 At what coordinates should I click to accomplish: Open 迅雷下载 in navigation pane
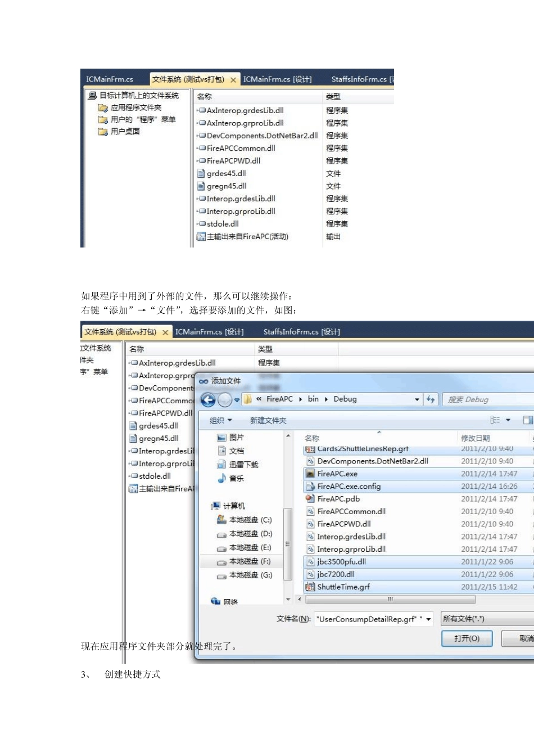pyautogui.click(x=238, y=465)
